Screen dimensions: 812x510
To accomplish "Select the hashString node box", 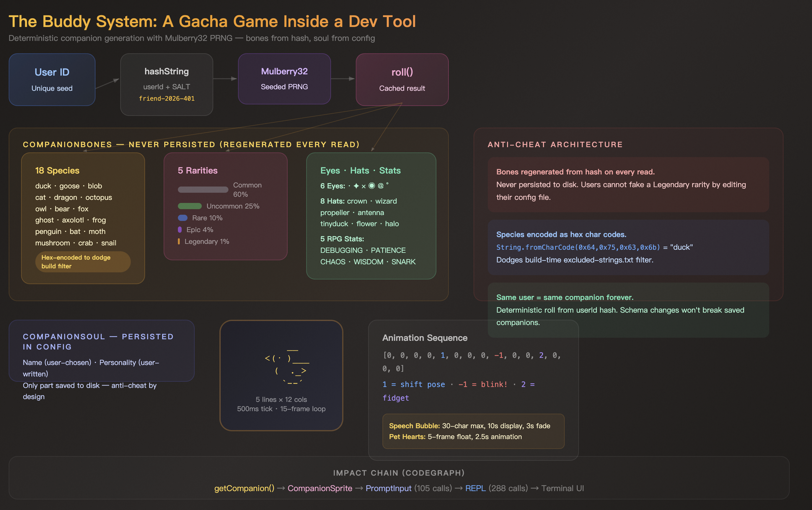I will 166,84.
